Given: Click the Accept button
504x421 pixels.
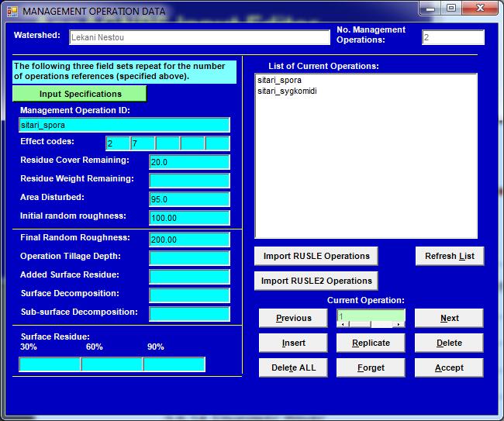Looking at the screenshot, I should 449,368.
